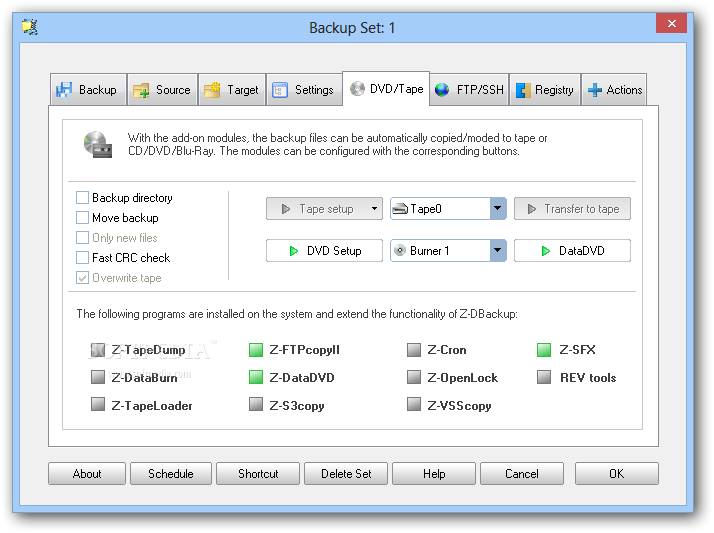The image size is (714, 533).
Task: Click the Z-TapeLoader status indicator
Action: coord(98,405)
